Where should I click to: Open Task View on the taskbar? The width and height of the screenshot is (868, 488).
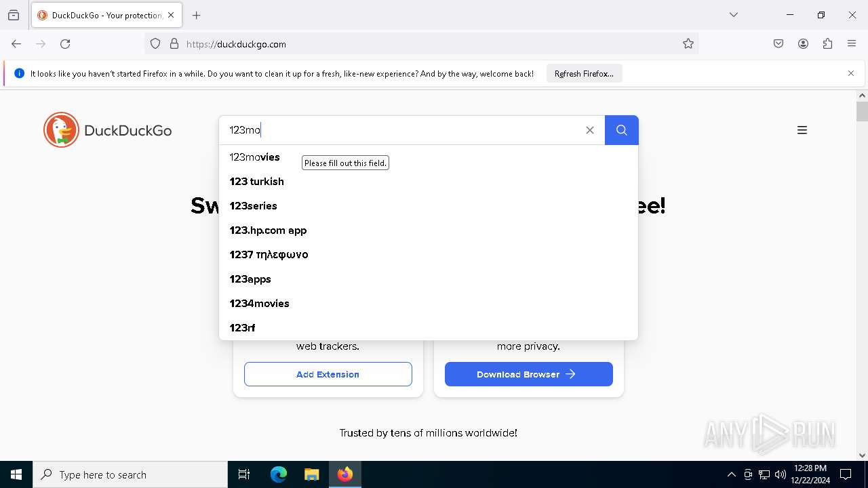pyautogui.click(x=244, y=474)
